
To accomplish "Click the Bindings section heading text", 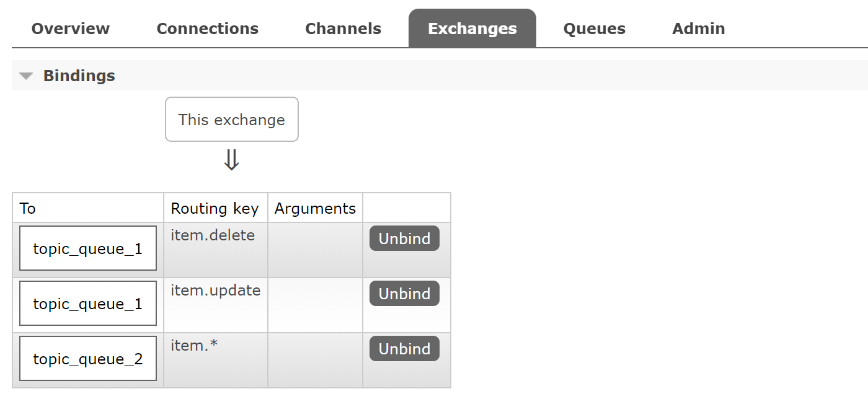I will coord(79,76).
